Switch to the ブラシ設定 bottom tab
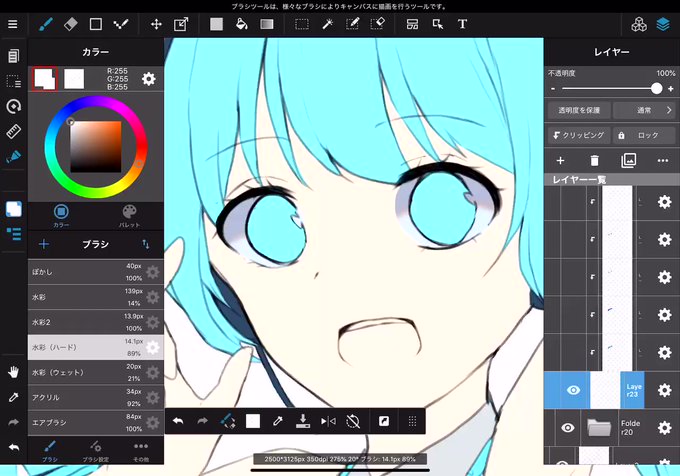Screen dimensions: 680x476 (x=95, y=451)
